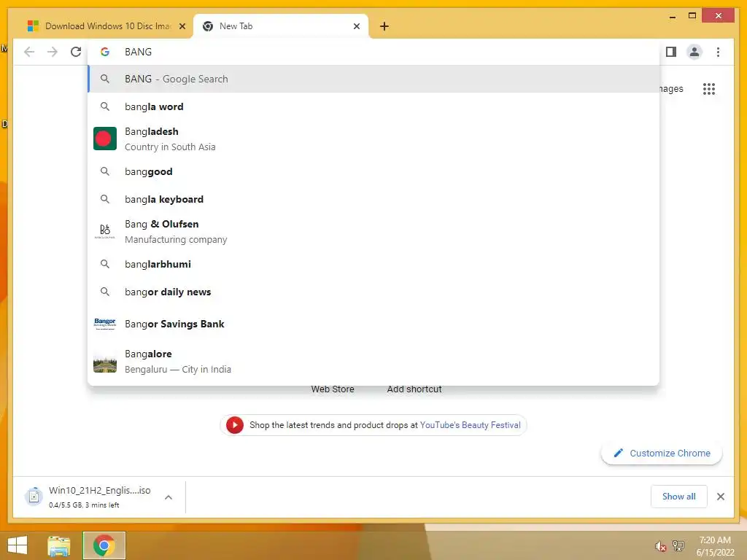Click the Bangalore photo thumbnail
Viewport: 747px width, 560px height.
click(x=105, y=364)
